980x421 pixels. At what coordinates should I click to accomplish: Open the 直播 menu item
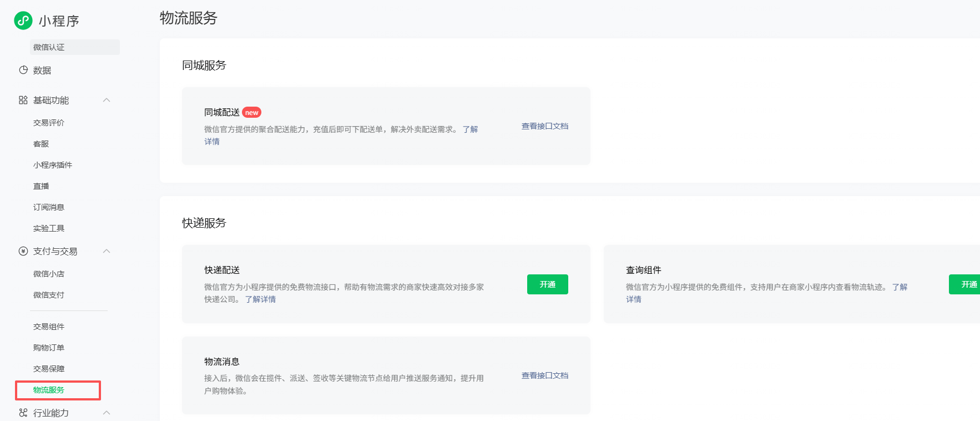click(x=41, y=186)
